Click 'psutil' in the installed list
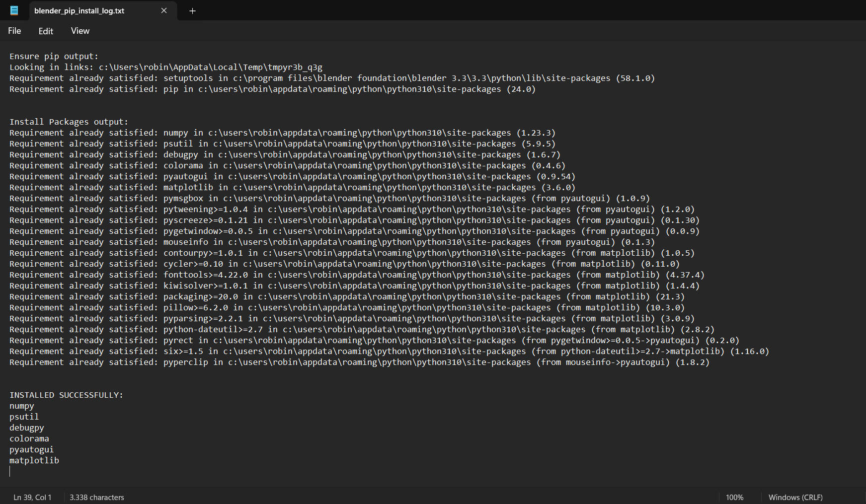Viewport: 866px width, 504px height. (x=24, y=417)
